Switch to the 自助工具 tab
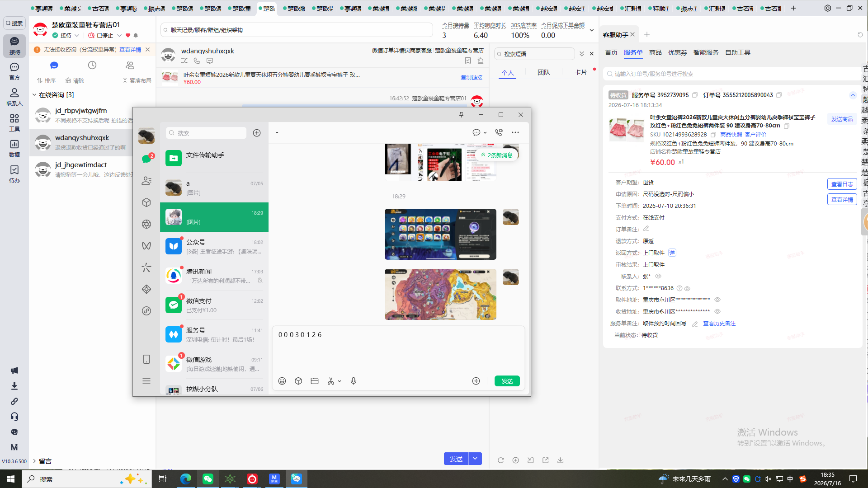Image resolution: width=868 pixels, height=488 pixels. 738,52
